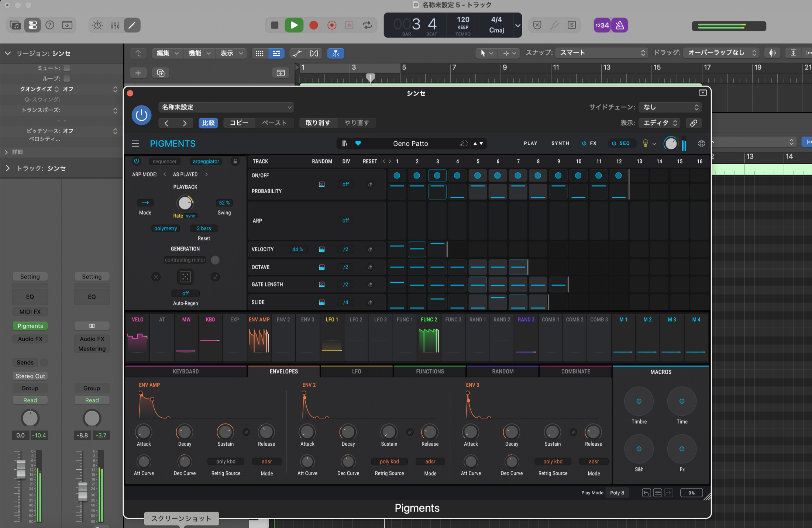Screen dimensions: 812x528
Task: Click the Timbre macro knob
Action: coord(639,401)
